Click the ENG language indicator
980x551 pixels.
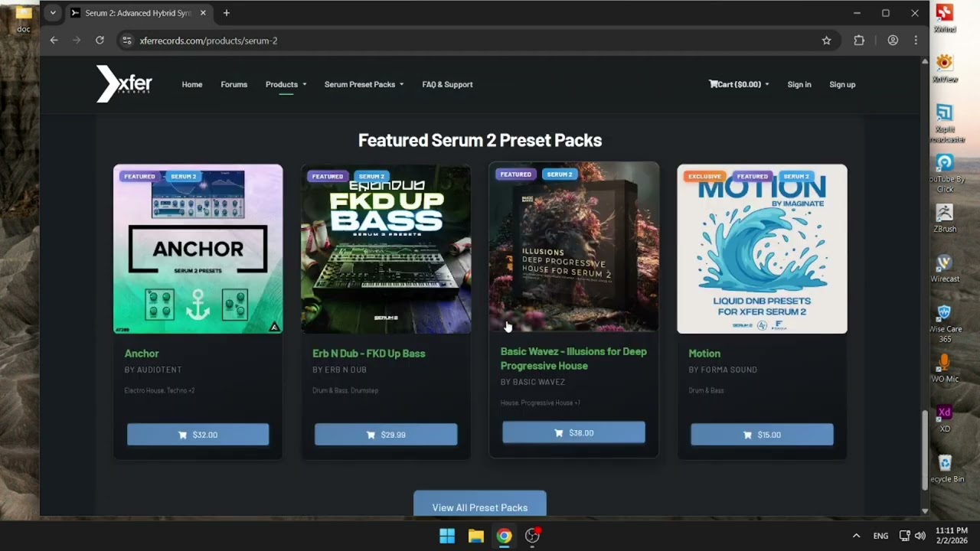(x=880, y=536)
